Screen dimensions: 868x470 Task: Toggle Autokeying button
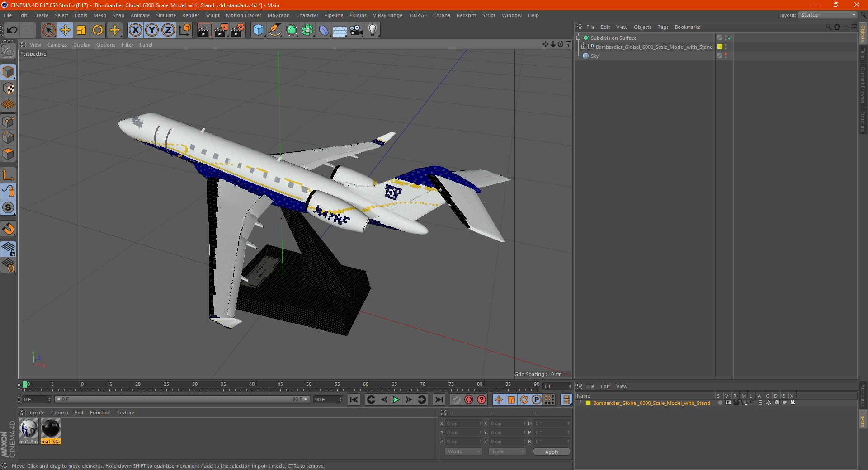click(469, 399)
